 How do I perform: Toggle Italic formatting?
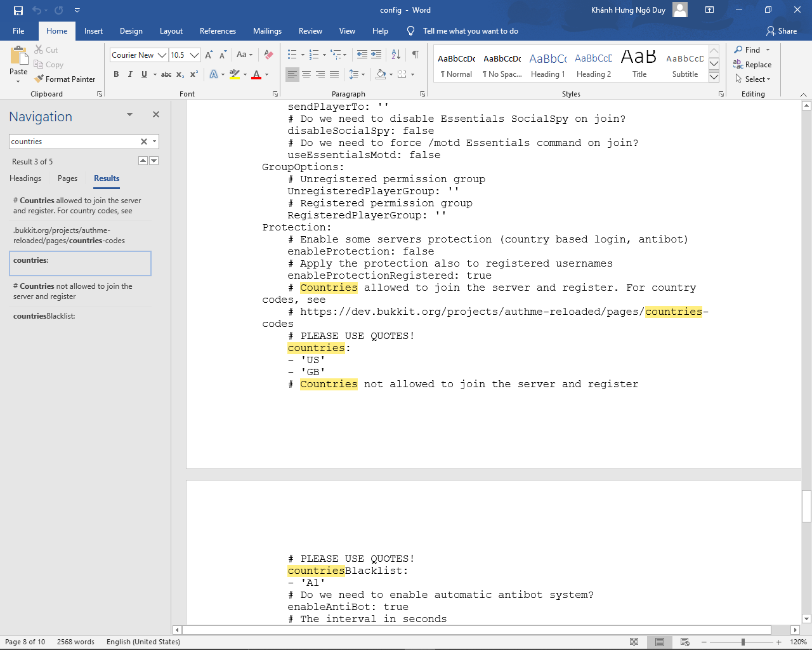click(x=130, y=74)
